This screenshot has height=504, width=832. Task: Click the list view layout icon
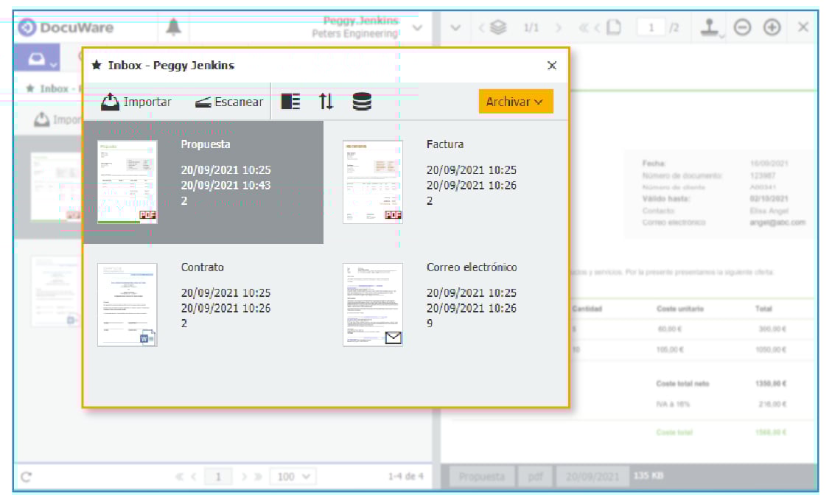(x=291, y=102)
